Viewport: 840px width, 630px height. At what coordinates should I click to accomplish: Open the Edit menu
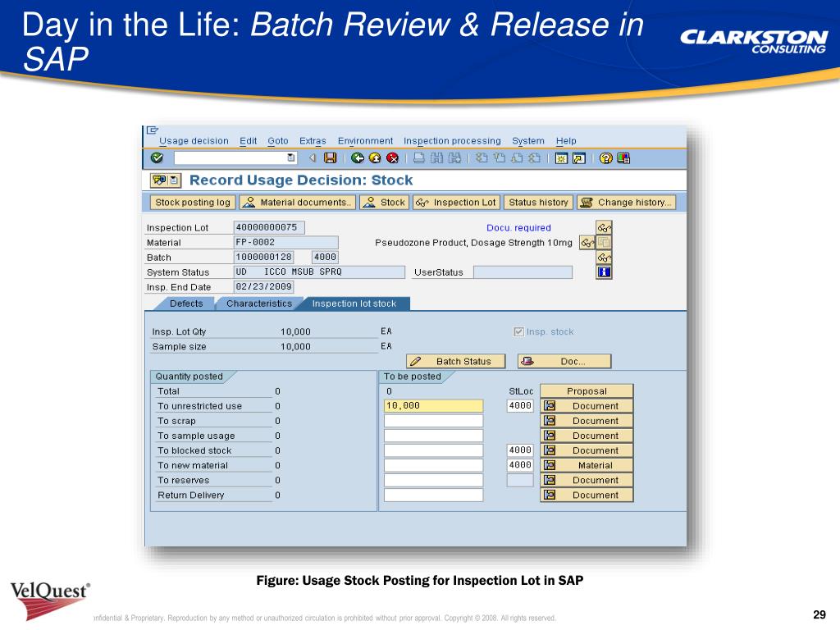point(248,141)
